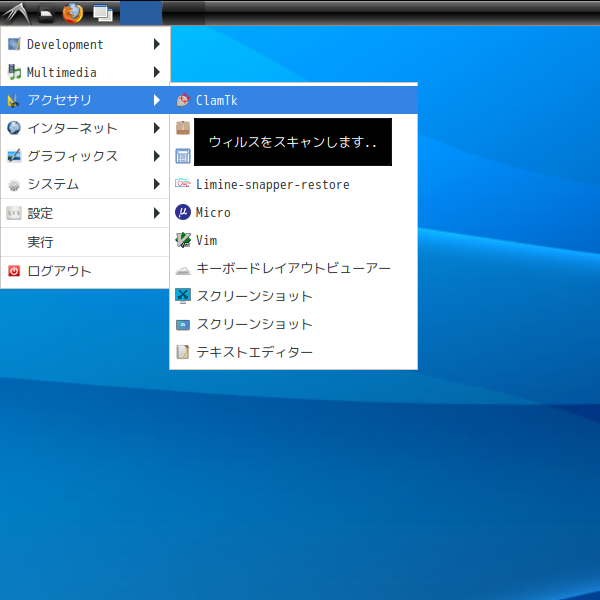The height and width of the screenshot is (600, 600).
Task: Launch ClamTk virus scanner
Action: click(293, 100)
